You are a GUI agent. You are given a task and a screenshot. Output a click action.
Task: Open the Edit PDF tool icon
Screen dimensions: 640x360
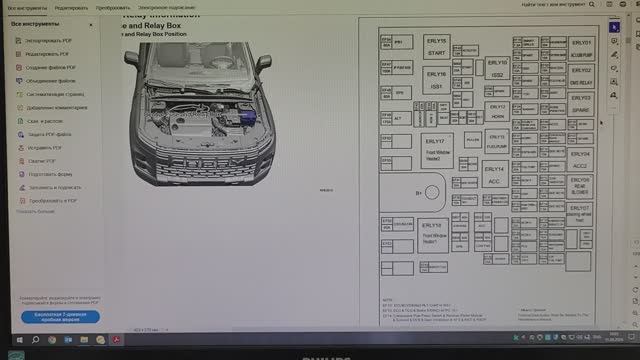(18, 54)
